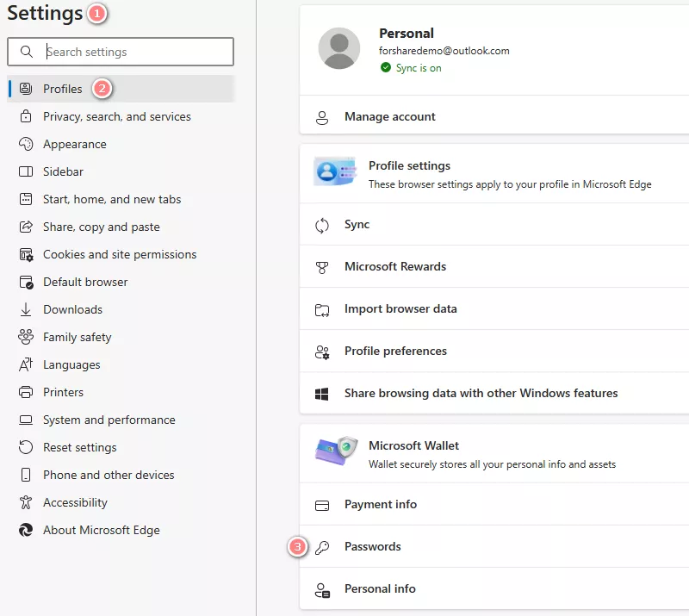The height and width of the screenshot is (616, 689).
Task: Open Printers settings
Action: pos(121,392)
